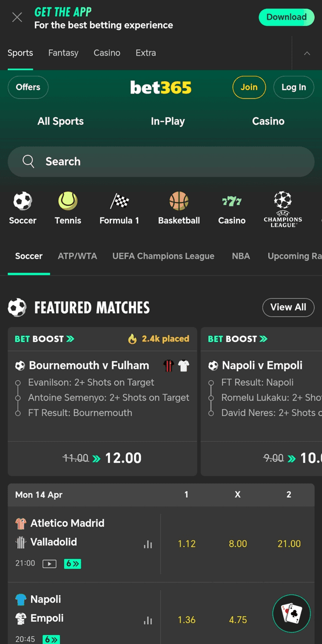This screenshot has height=644, width=322.
Task: Select the NBA tab
Action: (x=241, y=256)
